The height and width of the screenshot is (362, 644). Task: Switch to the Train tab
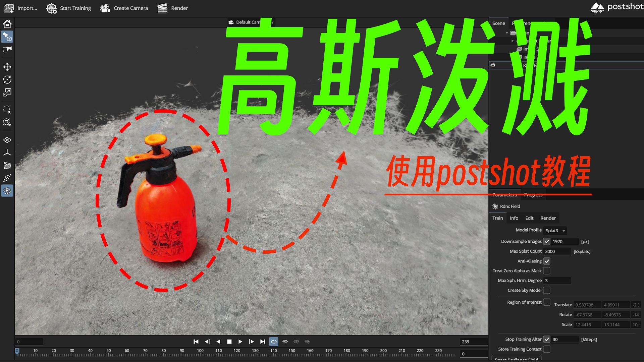click(x=498, y=218)
